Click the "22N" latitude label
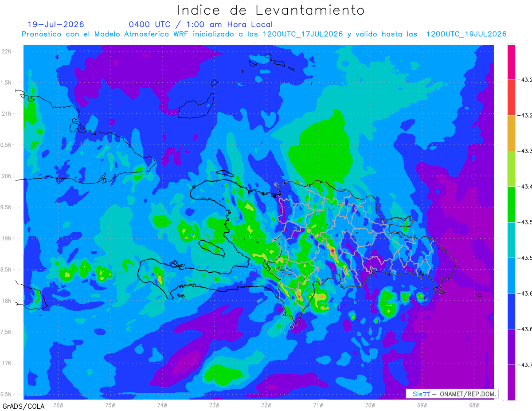 click(x=7, y=51)
